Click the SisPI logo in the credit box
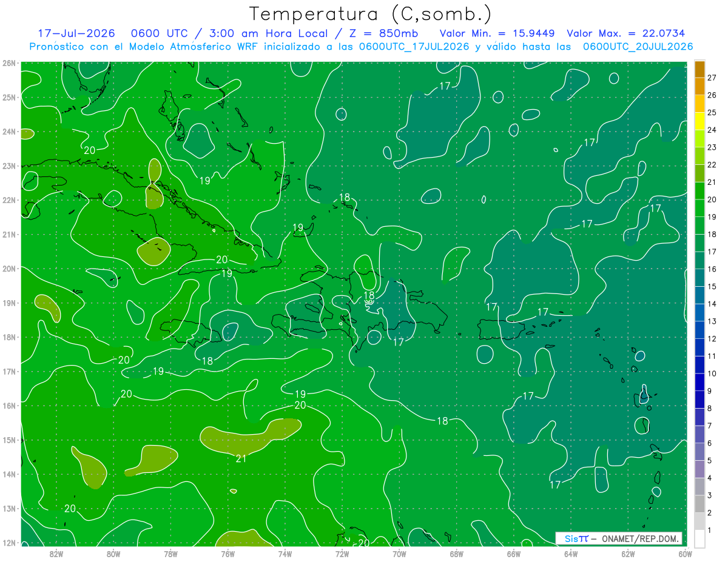Screen dimensions: 728x562 click(x=576, y=538)
